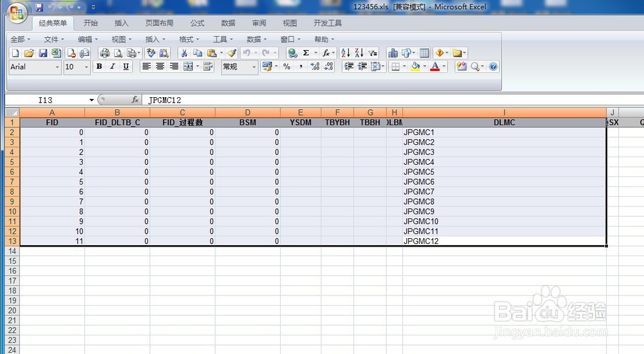644x354 pixels.
Task: Increase decimal places
Action: pos(315,66)
